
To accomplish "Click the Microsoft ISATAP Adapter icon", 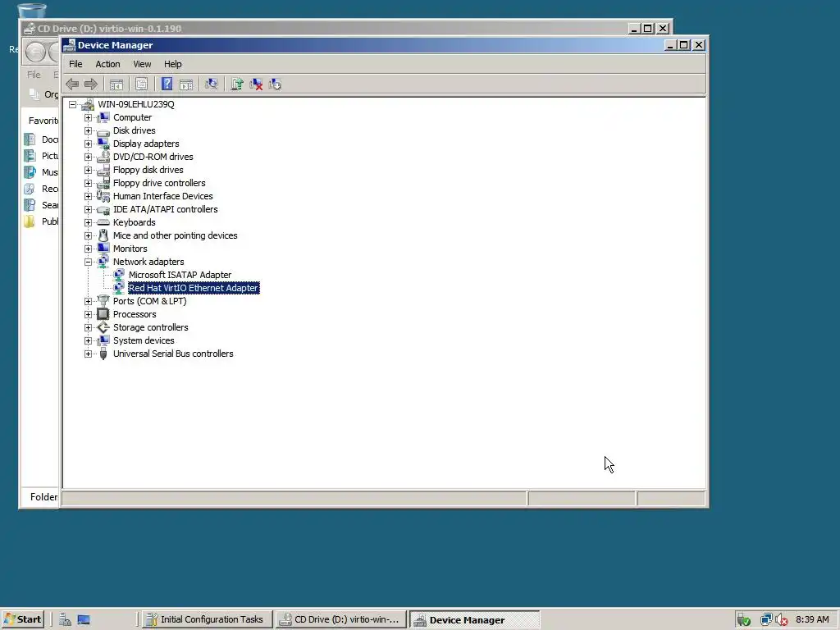I will [119, 275].
